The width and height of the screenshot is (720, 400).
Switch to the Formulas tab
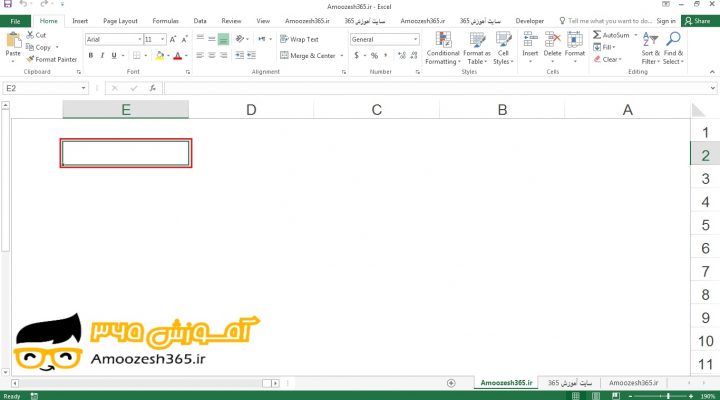tap(165, 21)
